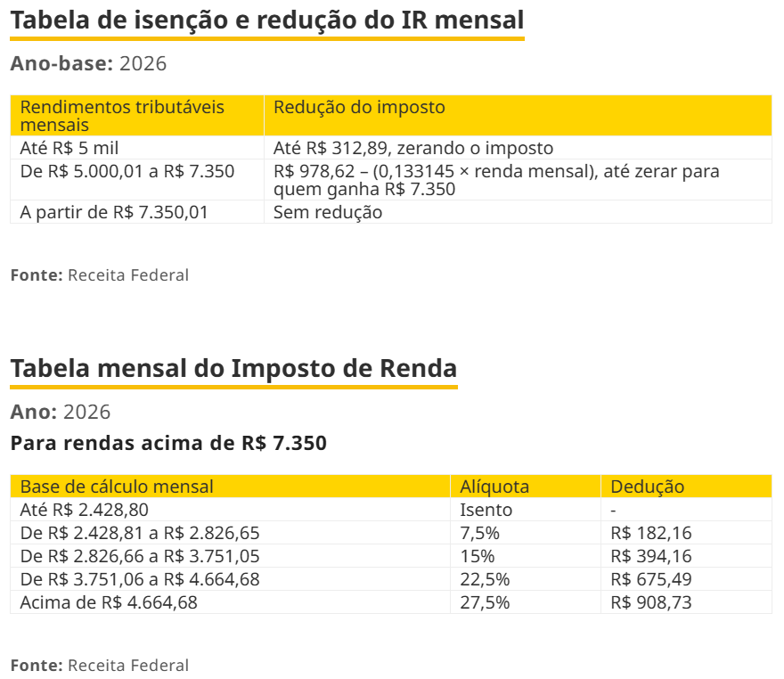
Task: Click the 'De R$ 5.000,01 a R$ 7.350' cell
Action: [127, 170]
